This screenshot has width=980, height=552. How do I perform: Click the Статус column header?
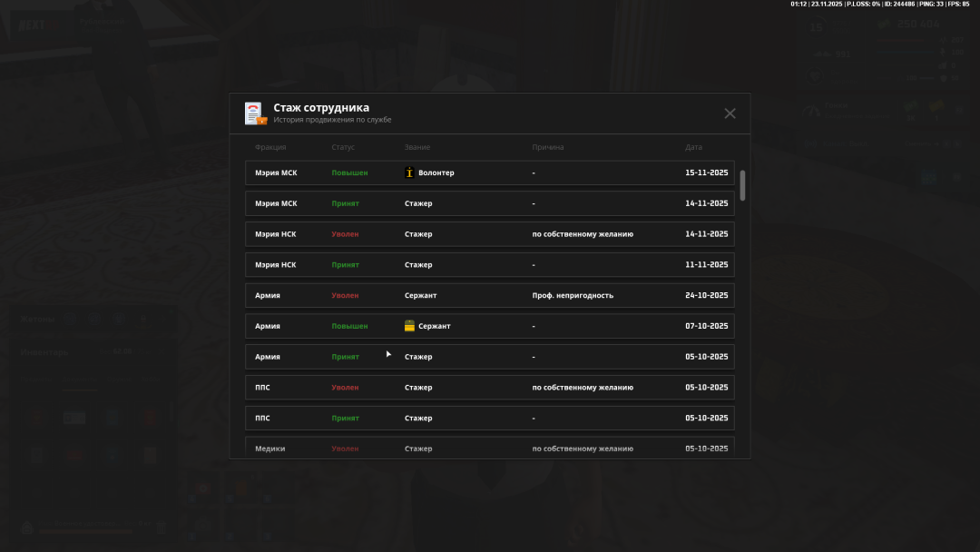(343, 147)
